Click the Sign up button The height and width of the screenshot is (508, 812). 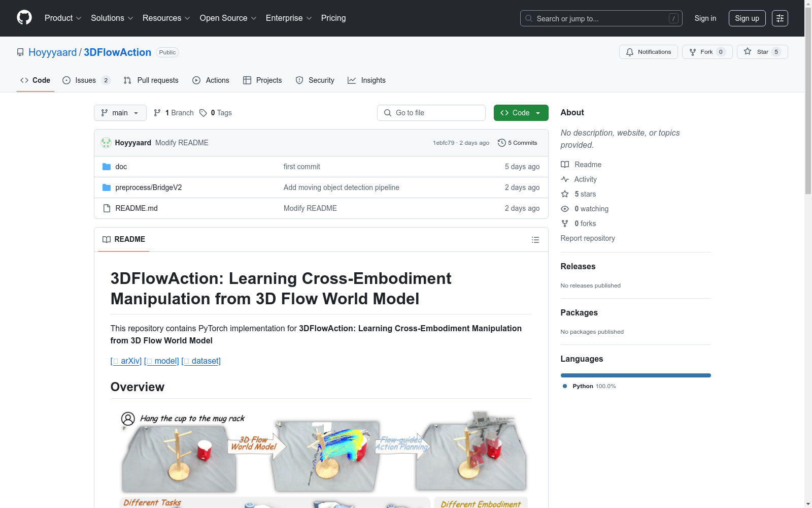click(747, 18)
